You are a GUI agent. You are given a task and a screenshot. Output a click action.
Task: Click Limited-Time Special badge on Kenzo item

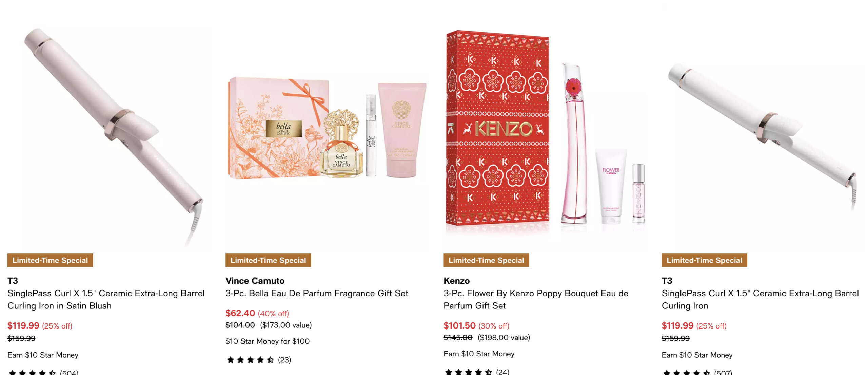pos(486,260)
